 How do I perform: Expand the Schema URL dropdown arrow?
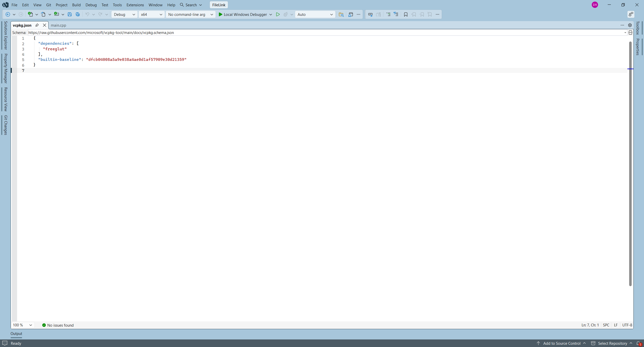625,33
